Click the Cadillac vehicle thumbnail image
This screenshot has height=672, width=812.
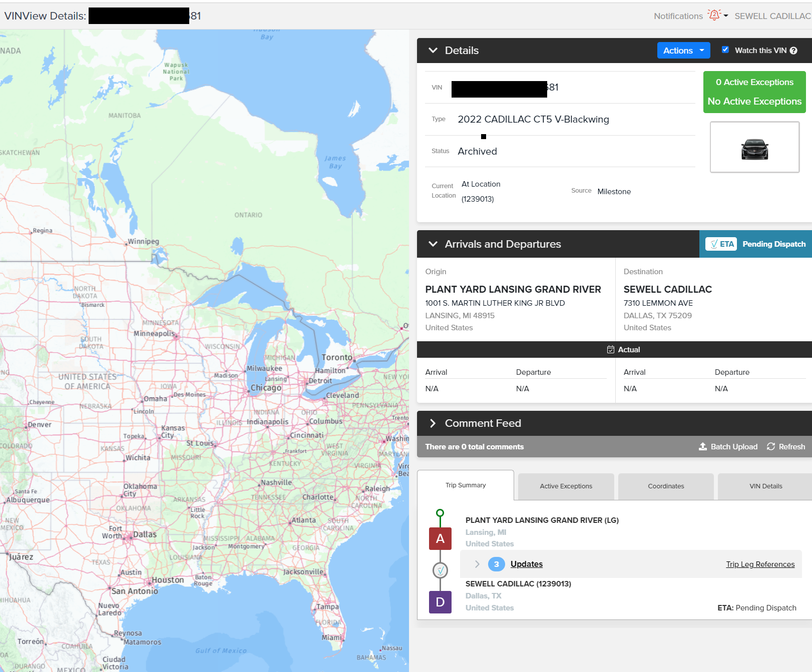tap(754, 148)
